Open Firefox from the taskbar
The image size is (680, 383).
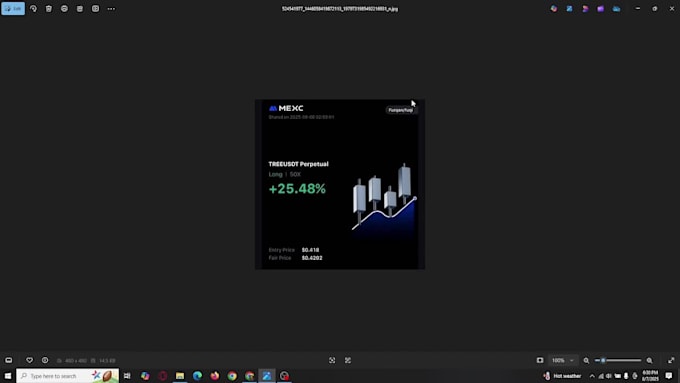215,376
